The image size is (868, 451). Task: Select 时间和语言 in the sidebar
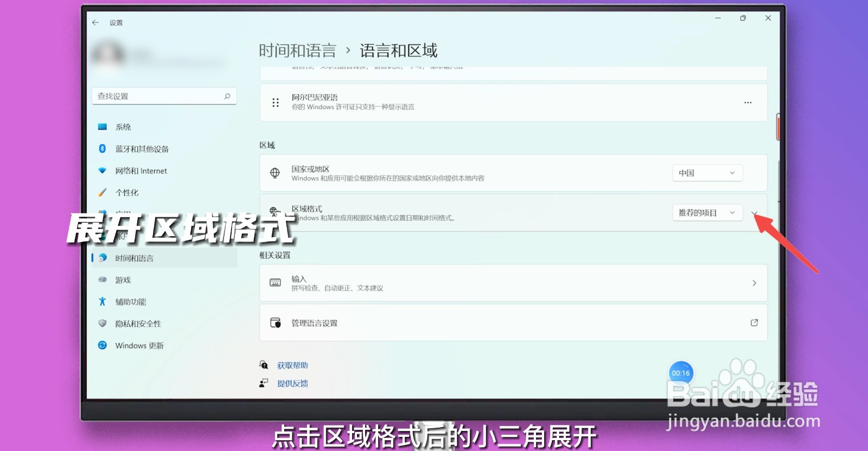coord(164,258)
